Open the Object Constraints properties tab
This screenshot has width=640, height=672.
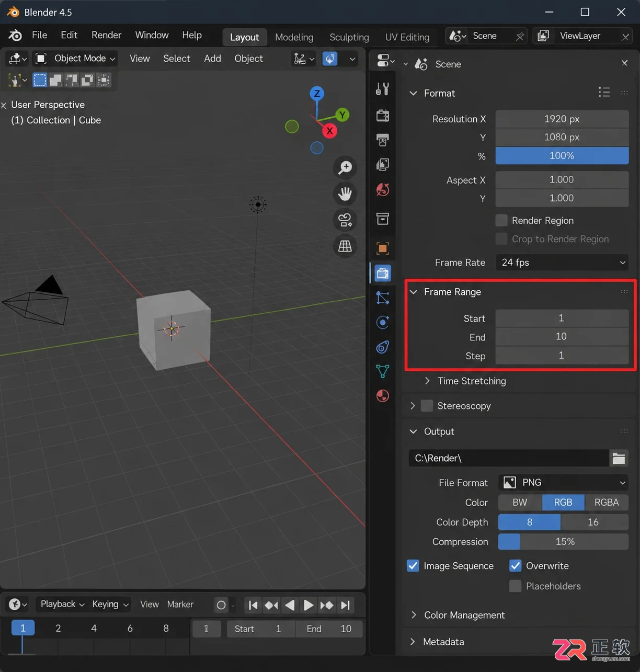coord(383,347)
